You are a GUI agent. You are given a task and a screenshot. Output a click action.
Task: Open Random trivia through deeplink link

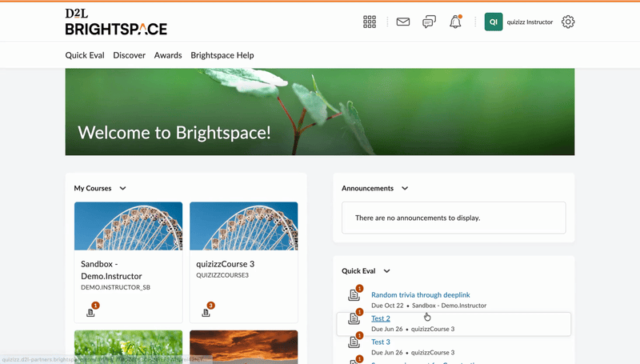pos(421,294)
